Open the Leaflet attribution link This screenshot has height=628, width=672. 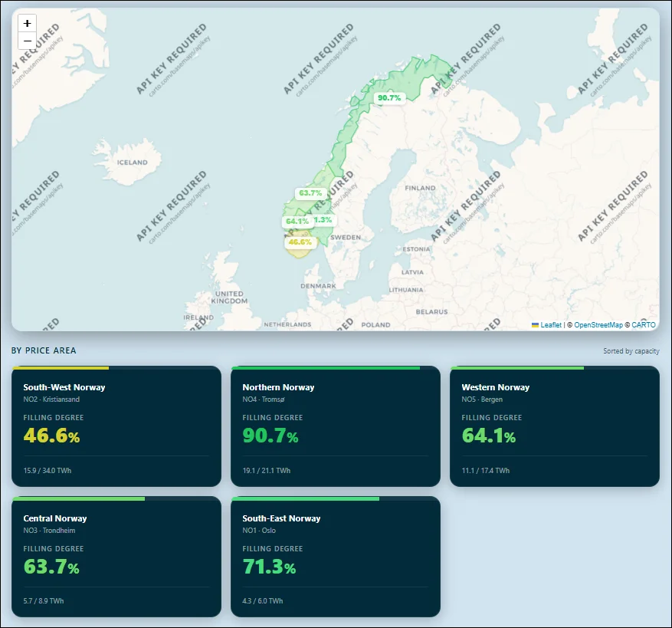pos(551,324)
